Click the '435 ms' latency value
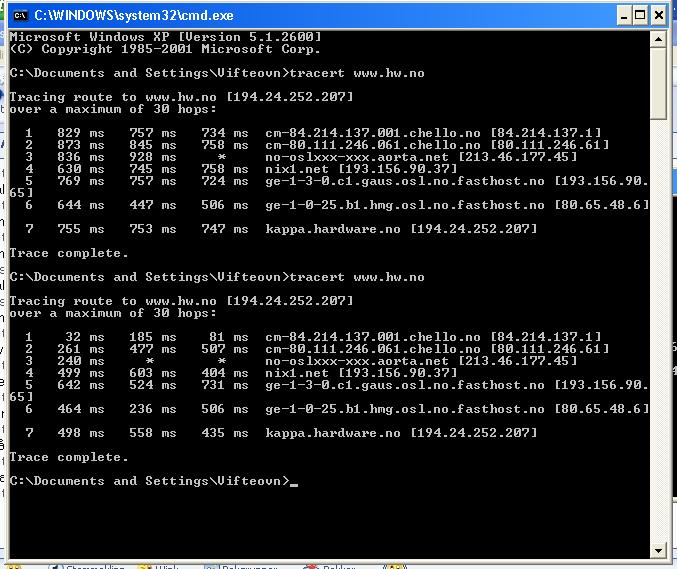Screen dimensions: 677x569 click(x=225, y=433)
